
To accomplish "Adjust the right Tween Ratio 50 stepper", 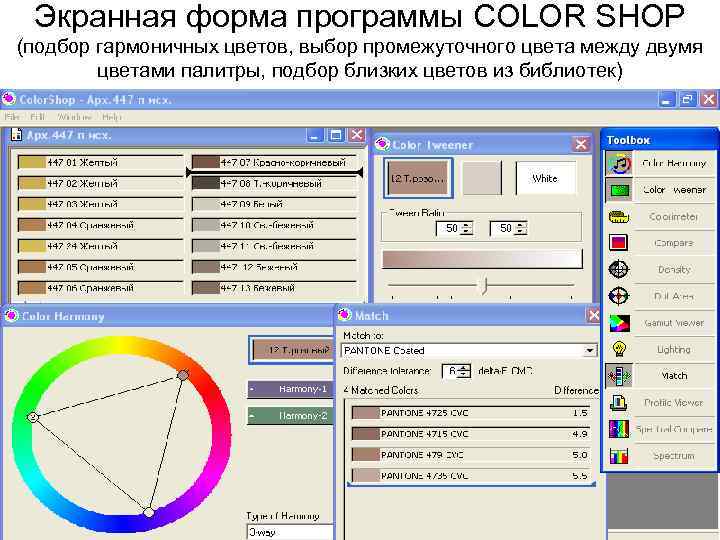I will pos(521,228).
